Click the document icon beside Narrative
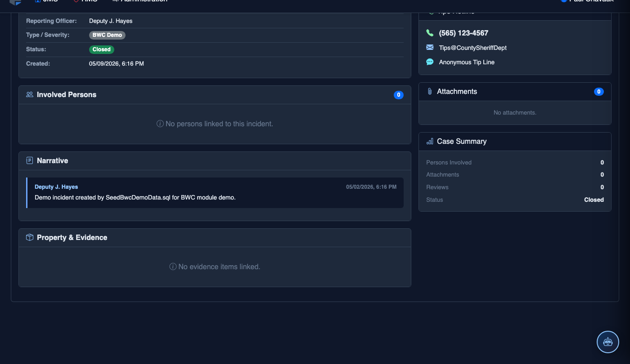The height and width of the screenshot is (364, 630). point(30,160)
